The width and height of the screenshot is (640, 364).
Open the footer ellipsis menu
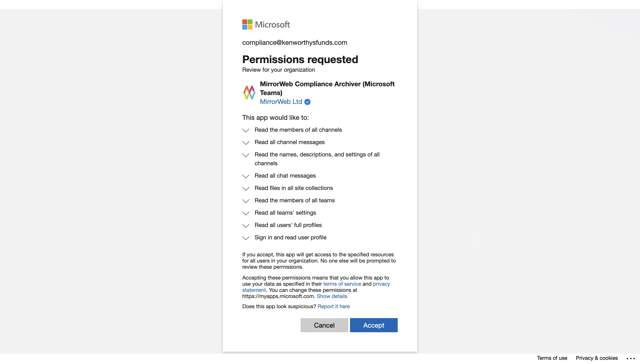click(x=631, y=358)
